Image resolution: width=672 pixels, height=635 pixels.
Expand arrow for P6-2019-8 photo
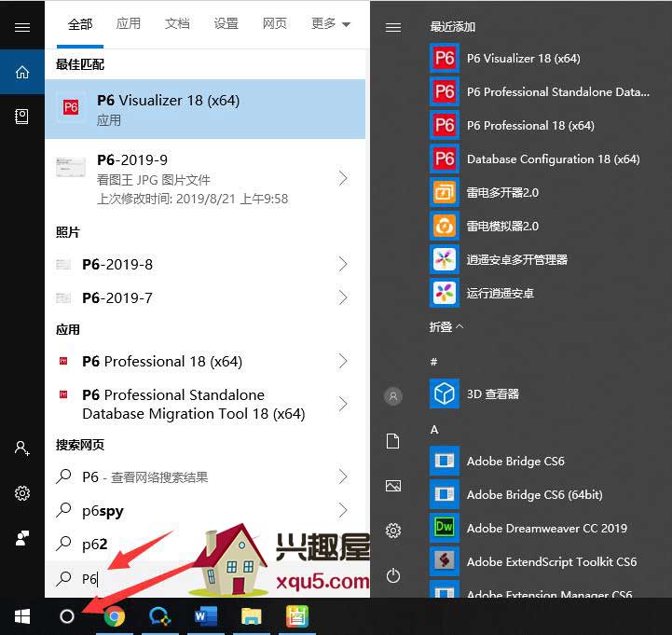(x=343, y=264)
